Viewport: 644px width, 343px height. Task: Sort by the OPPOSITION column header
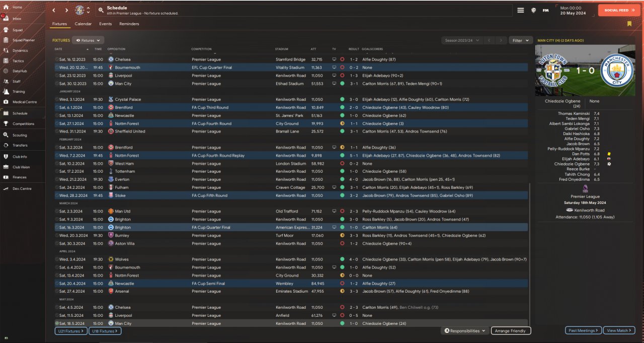click(x=117, y=49)
